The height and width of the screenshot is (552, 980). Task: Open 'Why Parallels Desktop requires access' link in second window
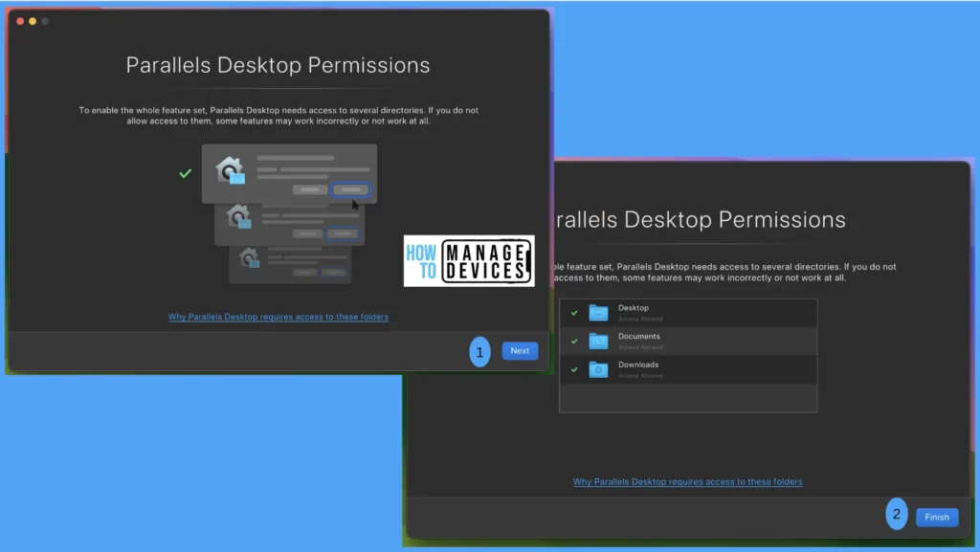[687, 481]
